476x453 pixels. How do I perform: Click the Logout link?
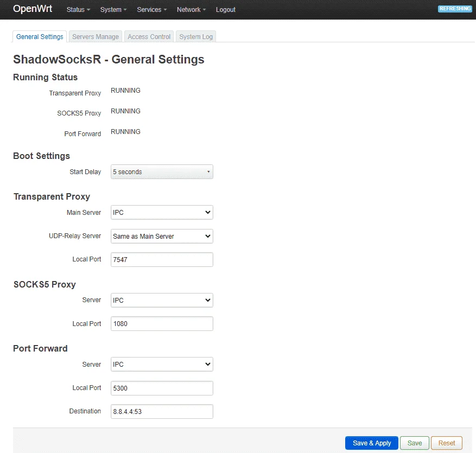coord(226,10)
